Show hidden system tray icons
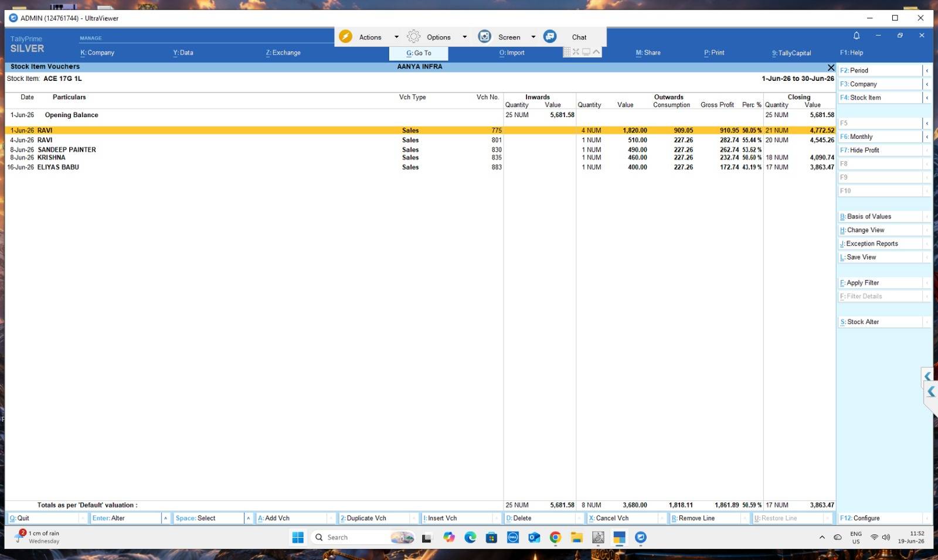Viewport: 938px width, 560px height. [822, 537]
